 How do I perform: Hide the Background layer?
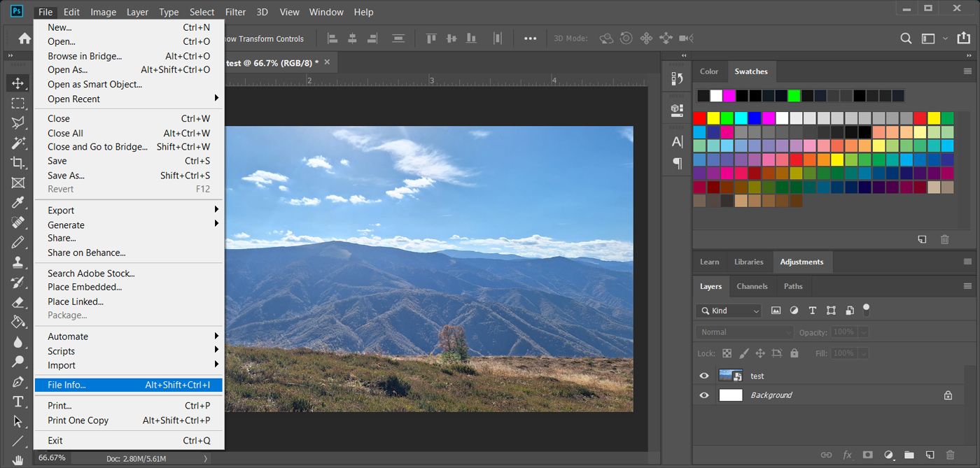703,395
